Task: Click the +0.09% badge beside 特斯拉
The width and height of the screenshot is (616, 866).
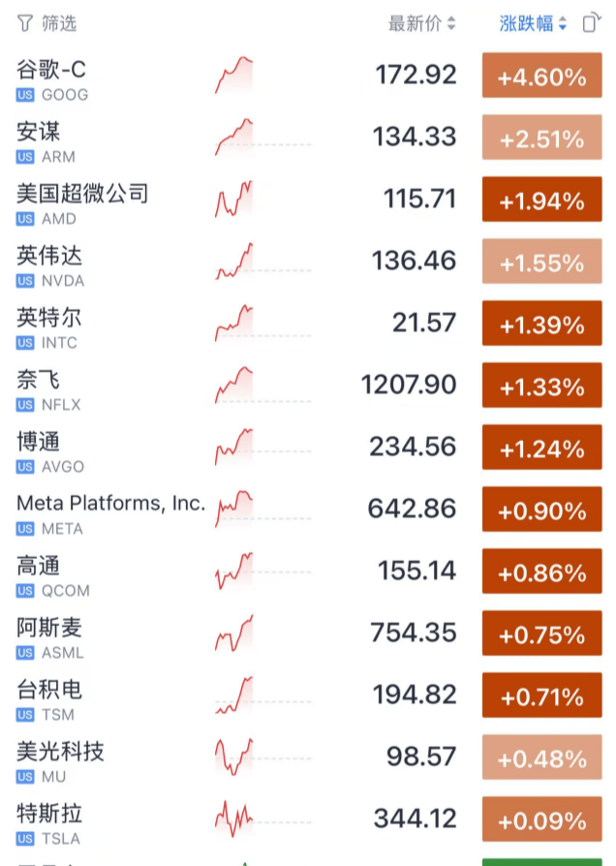Action: click(x=541, y=819)
